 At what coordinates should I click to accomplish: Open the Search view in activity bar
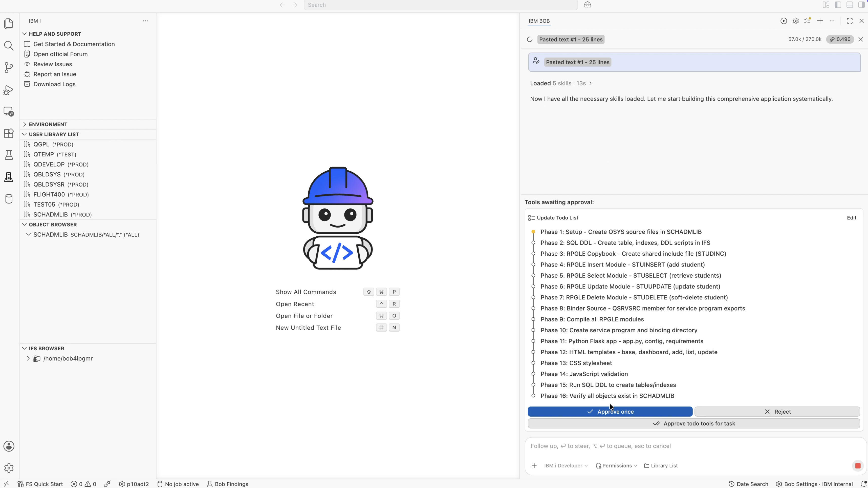coord(9,46)
